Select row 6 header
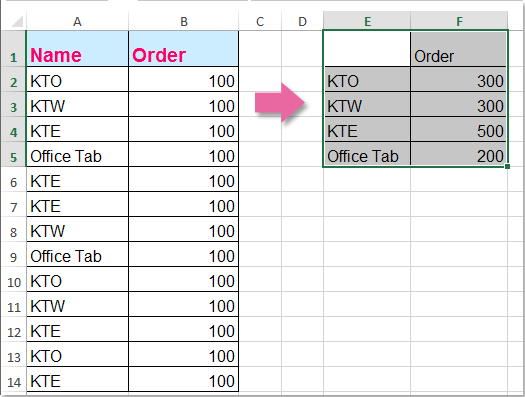This screenshot has width=525, height=397. click(x=13, y=182)
